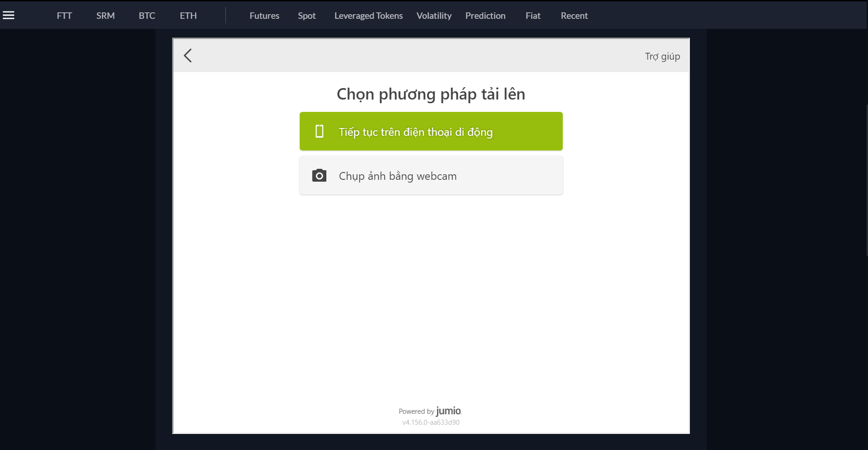Select Fiat in the navigation bar
Image resolution: width=868 pixels, height=450 pixels.
533,16
